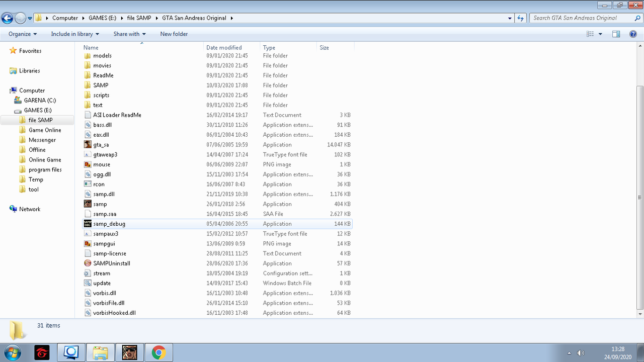Screen dimensions: 644x362
Task: Click the samp application icon
Action: coord(88,204)
